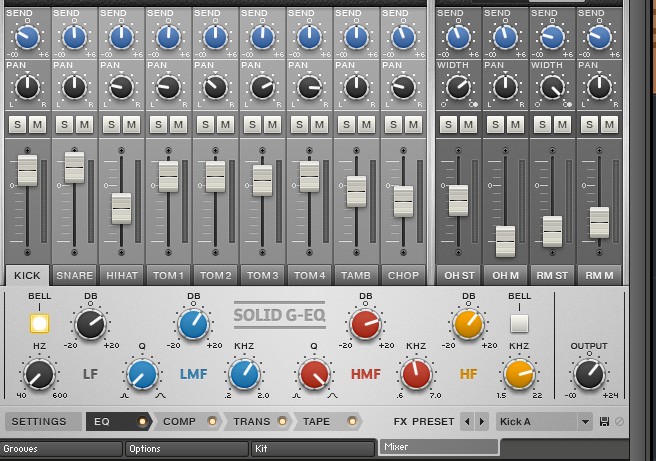The image size is (656, 461).
Task: Open the Grooves tab
Action: [x=60, y=449]
